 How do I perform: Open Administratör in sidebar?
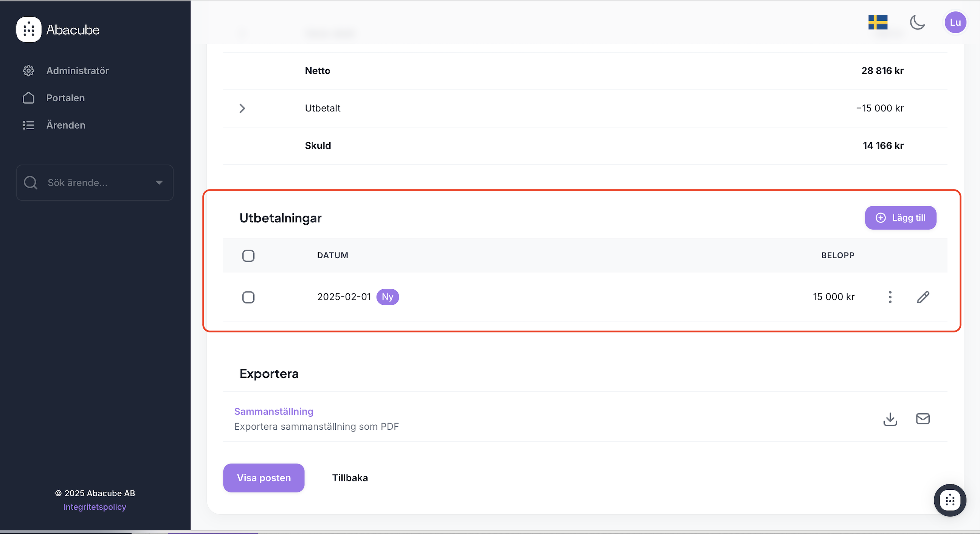click(77, 71)
